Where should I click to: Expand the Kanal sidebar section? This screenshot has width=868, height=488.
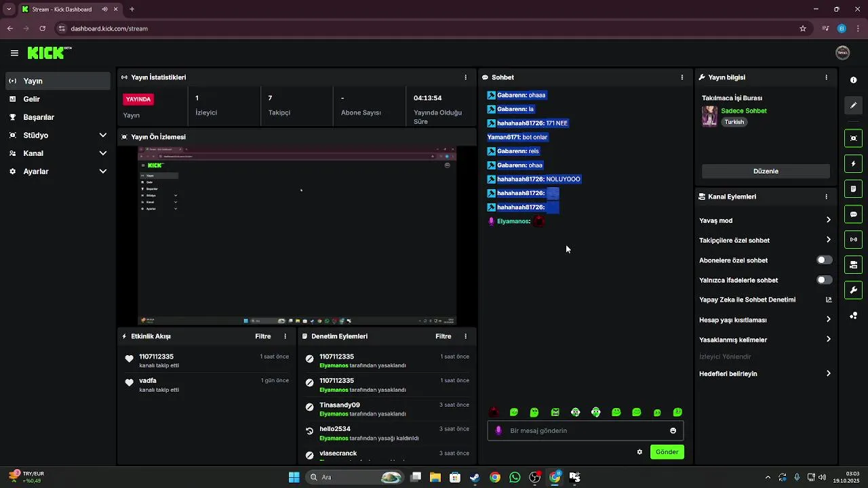58,153
